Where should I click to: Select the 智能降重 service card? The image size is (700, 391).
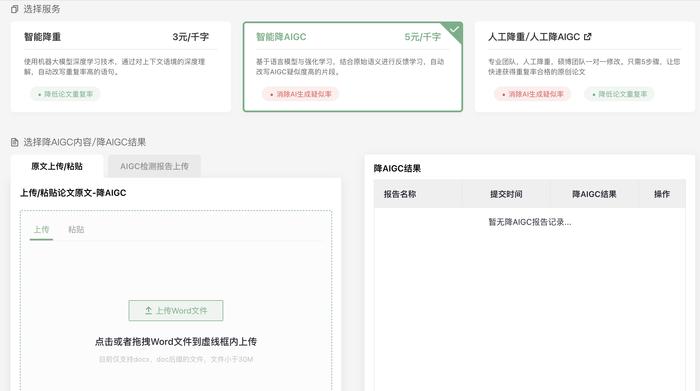click(x=121, y=67)
